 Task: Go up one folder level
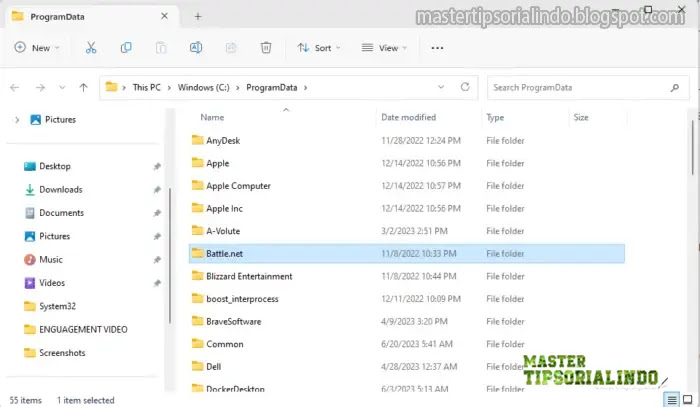click(83, 87)
